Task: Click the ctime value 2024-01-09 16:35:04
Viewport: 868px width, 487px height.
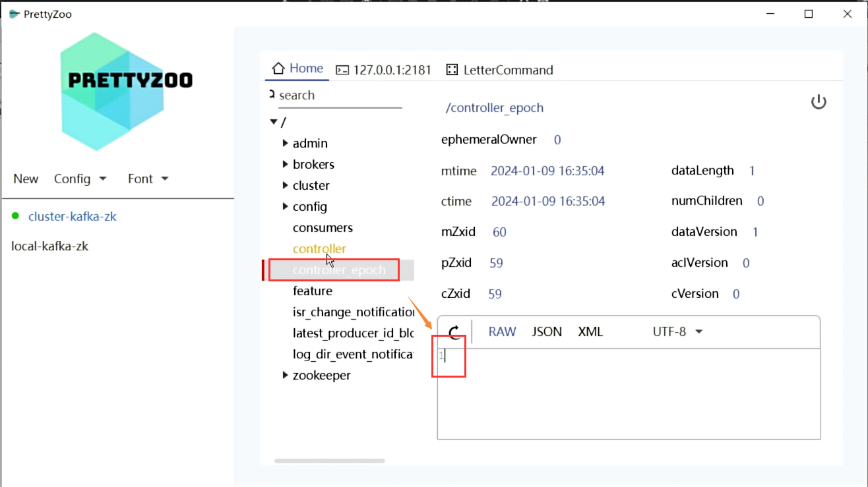Action: pyautogui.click(x=548, y=201)
